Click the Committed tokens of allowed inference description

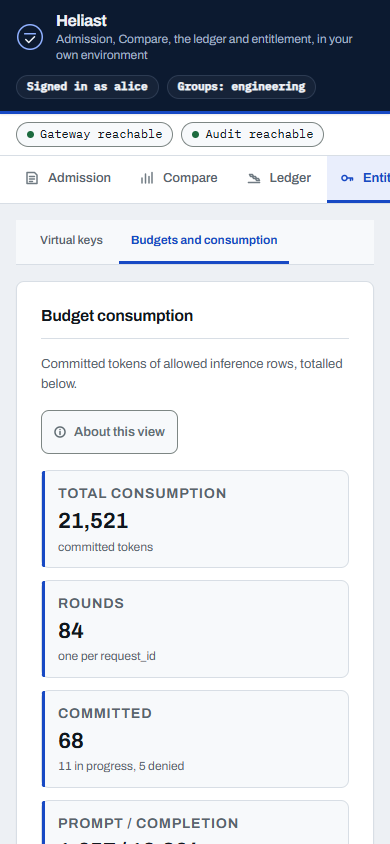tap(192, 374)
